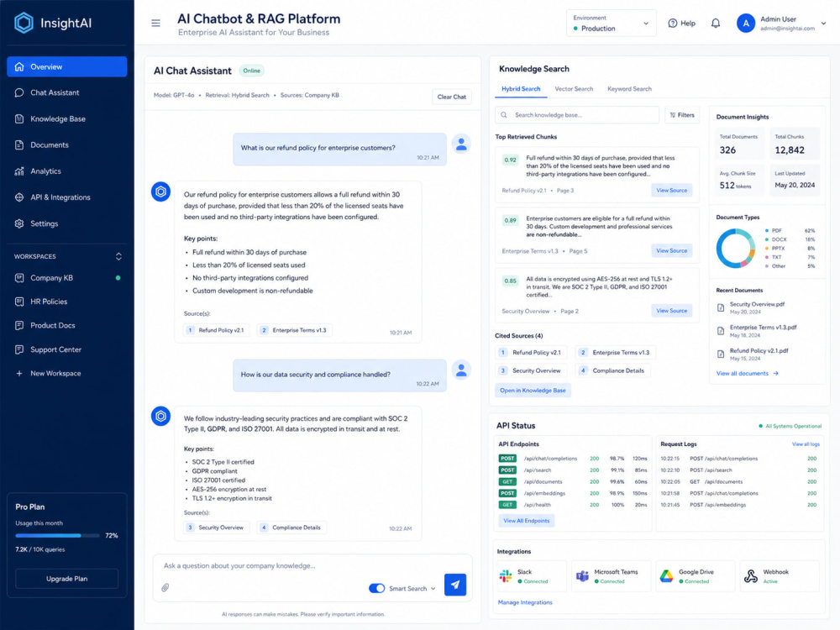The width and height of the screenshot is (840, 630).
Task: Expand the Admin User account chevron
Action: pyautogui.click(x=823, y=24)
